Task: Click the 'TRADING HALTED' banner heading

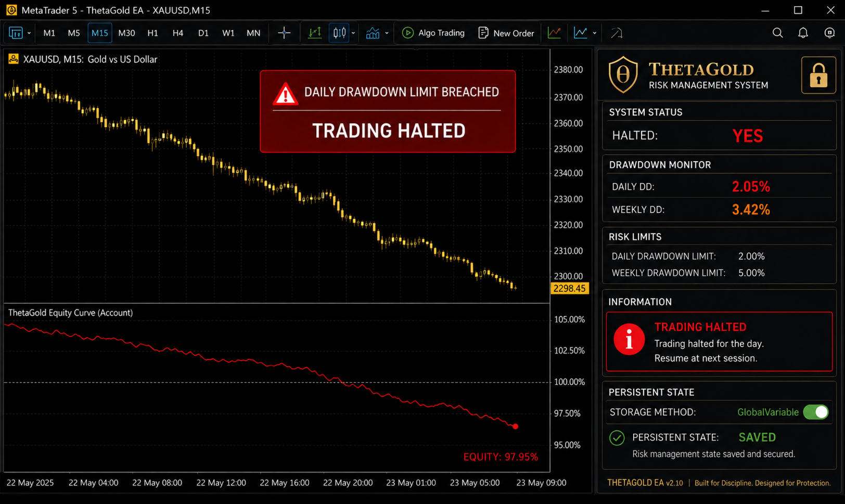Action: tap(389, 131)
